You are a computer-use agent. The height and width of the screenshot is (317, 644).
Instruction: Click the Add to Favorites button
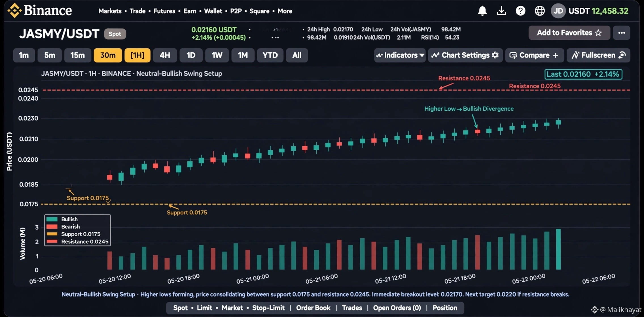(569, 33)
